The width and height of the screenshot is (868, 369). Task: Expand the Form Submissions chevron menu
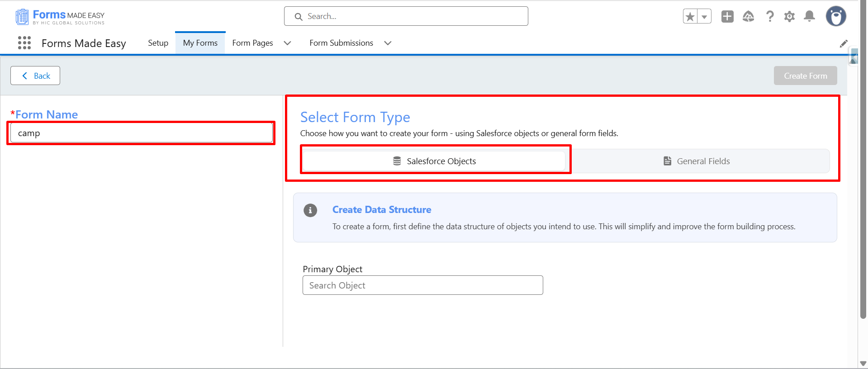click(388, 43)
